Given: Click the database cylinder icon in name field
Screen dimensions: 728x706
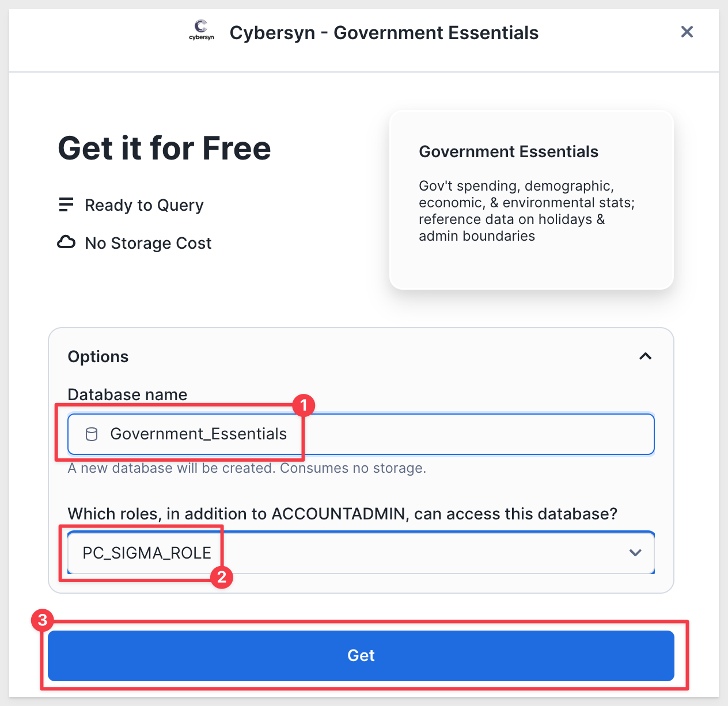Looking at the screenshot, I should tap(92, 434).
